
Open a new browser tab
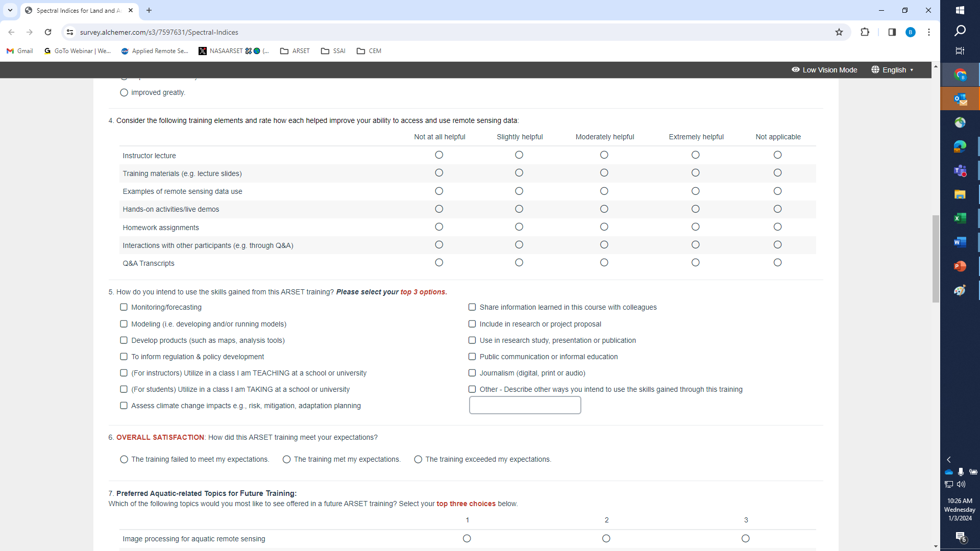149,10
